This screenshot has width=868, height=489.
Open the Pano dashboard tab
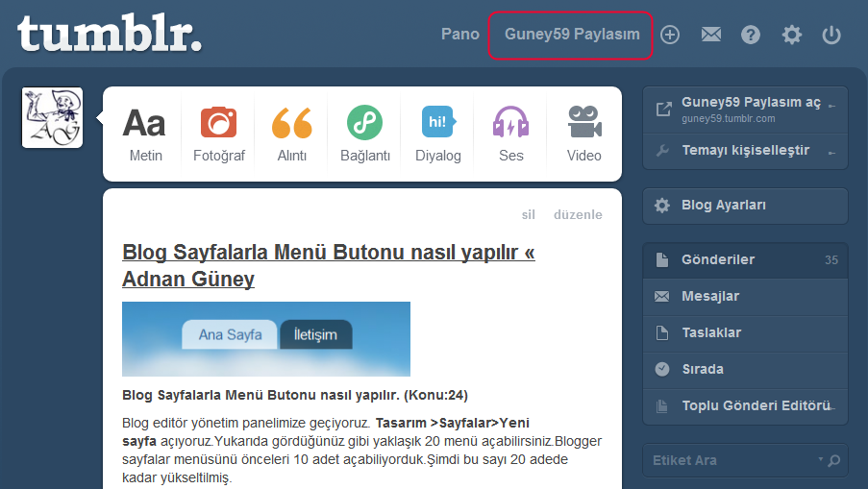coord(460,35)
